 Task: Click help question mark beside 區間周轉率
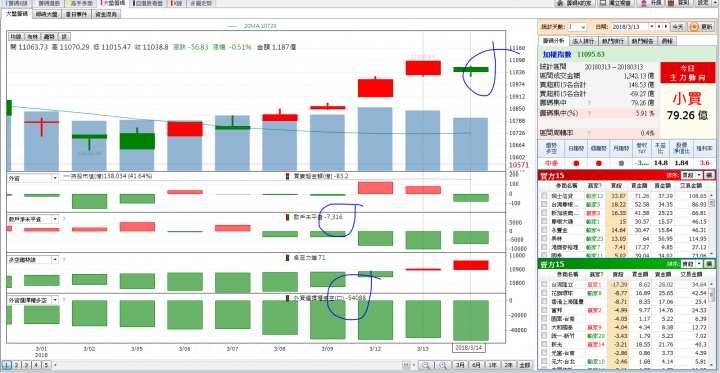[589, 133]
